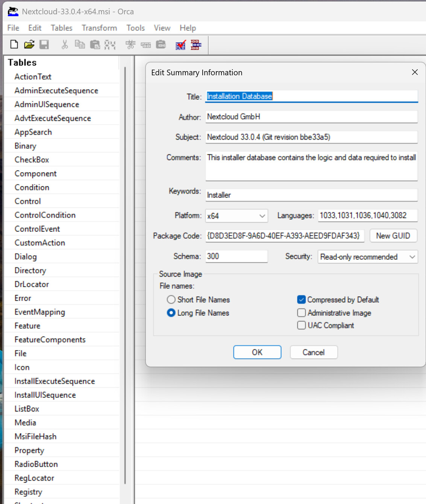This screenshot has width=426, height=504.
Task: Click the Paste Row toolbar icon
Action: coord(161,44)
